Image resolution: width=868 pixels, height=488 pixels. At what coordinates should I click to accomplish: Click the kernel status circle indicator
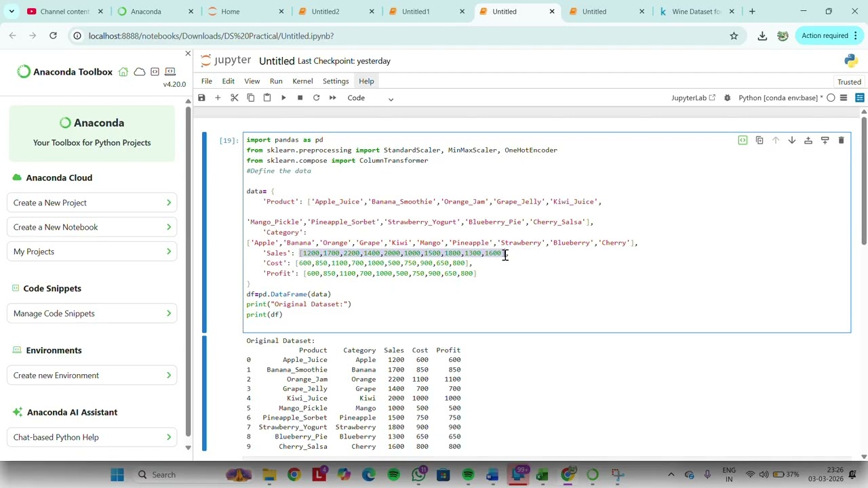pyautogui.click(x=831, y=98)
